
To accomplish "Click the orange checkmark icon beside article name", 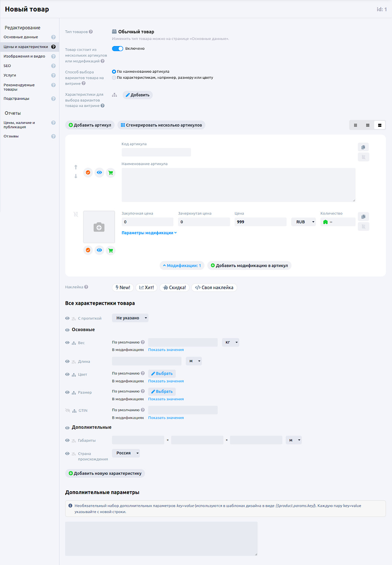I will pyautogui.click(x=88, y=173).
